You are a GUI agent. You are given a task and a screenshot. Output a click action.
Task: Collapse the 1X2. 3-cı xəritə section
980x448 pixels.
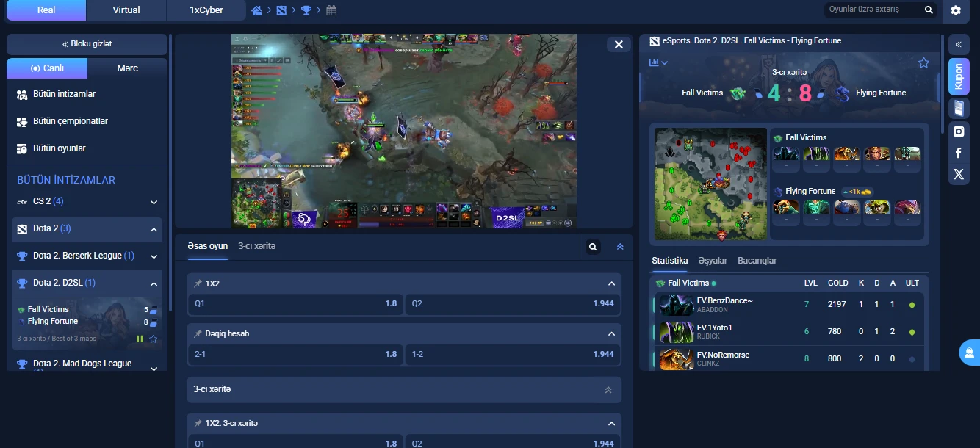click(x=611, y=424)
